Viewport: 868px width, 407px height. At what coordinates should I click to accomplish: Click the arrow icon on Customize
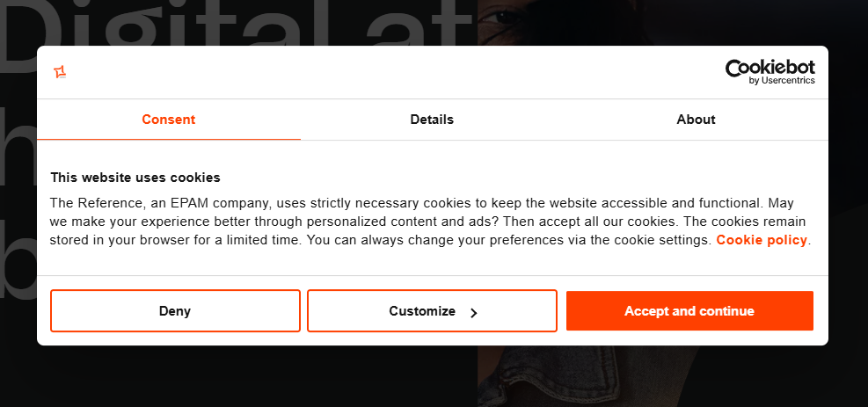pyautogui.click(x=474, y=312)
